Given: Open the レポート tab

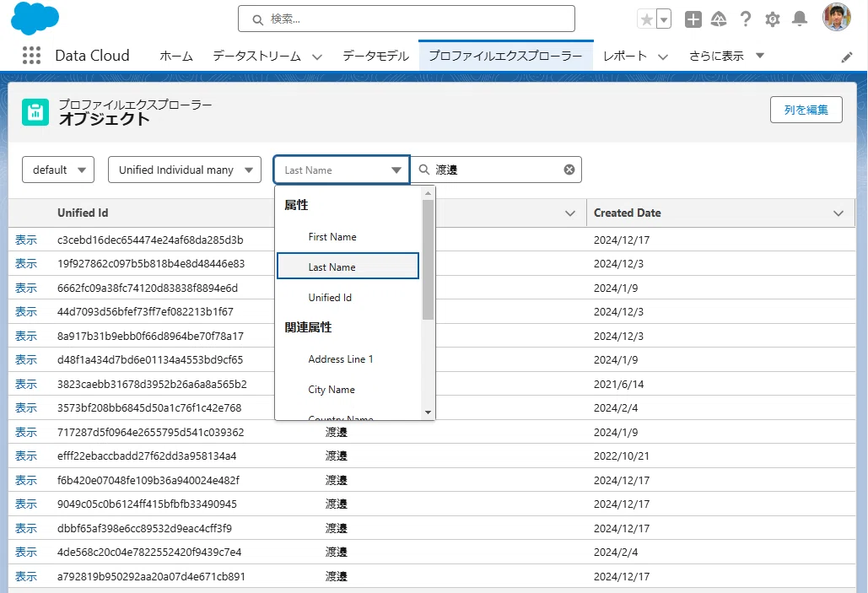Looking at the screenshot, I should (625, 56).
